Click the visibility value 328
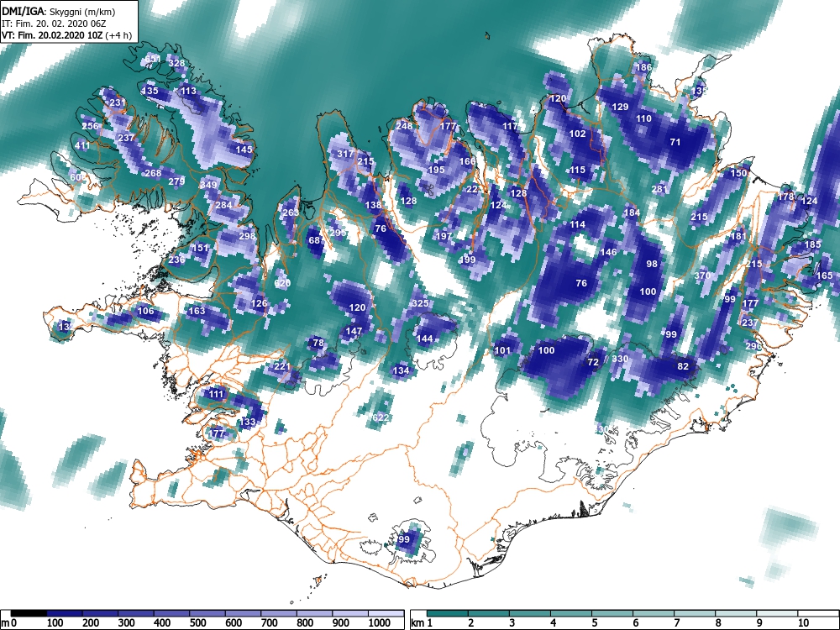 click(x=176, y=63)
